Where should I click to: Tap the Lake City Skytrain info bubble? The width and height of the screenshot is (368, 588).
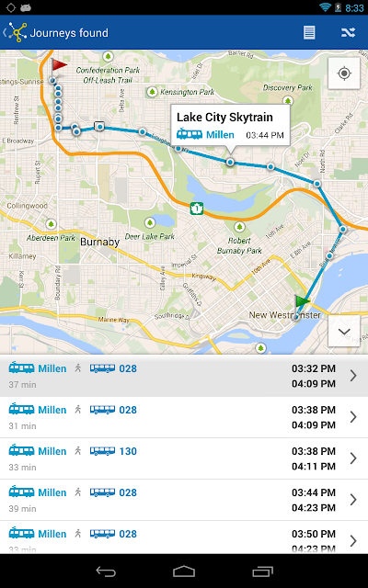(x=231, y=126)
